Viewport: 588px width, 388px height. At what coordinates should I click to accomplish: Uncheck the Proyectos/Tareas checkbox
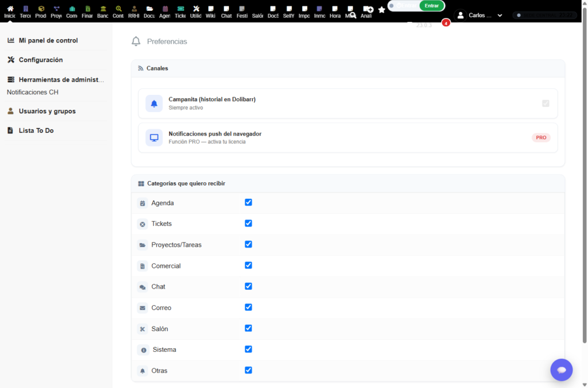click(248, 244)
